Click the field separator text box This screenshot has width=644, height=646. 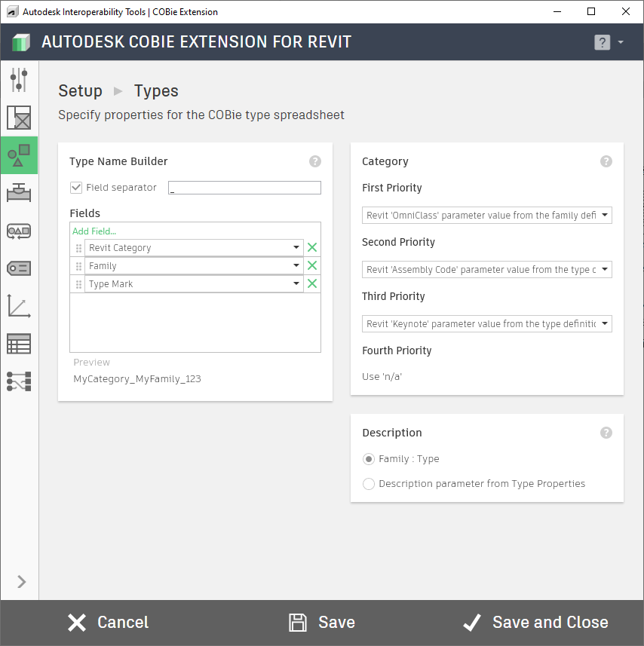pyautogui.click(x=244, y=188)
